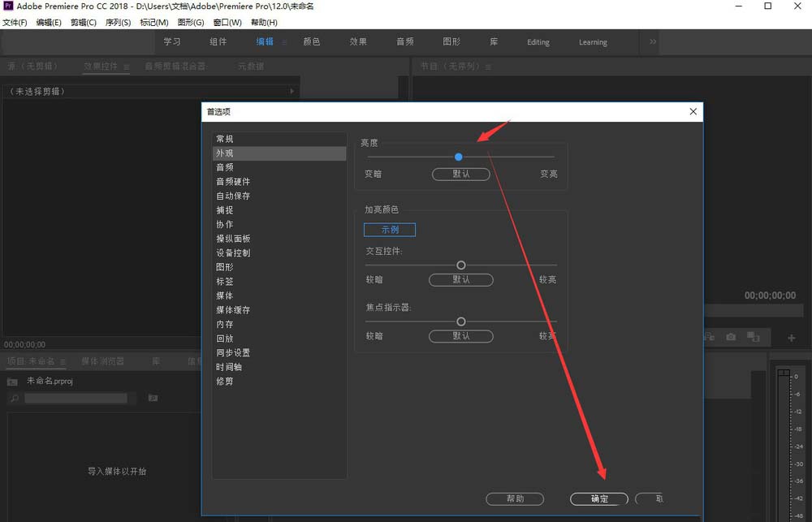Click the 交互控件 slider handle
Image resolution: width=812 pixels, height=522 pixels.
tap(461, 265)
